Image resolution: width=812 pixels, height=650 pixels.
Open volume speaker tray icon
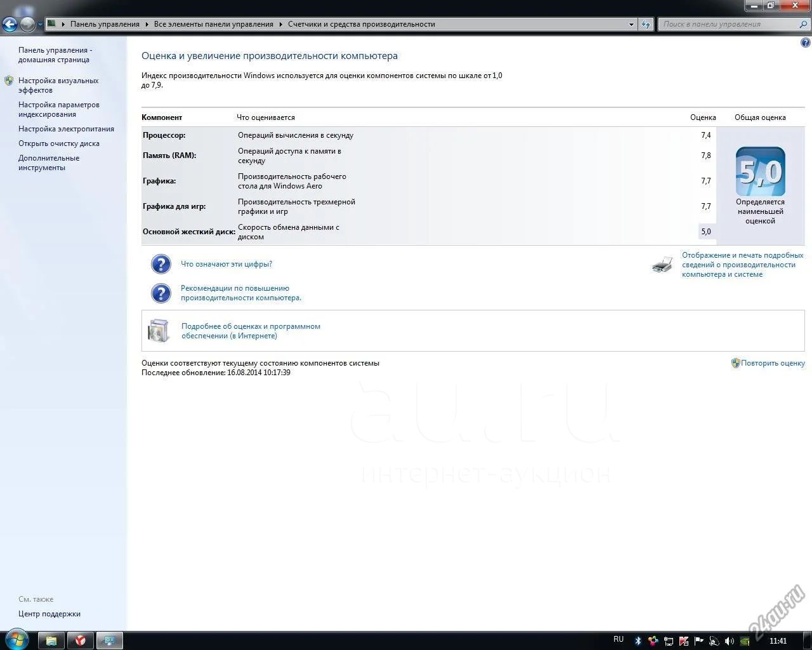(730, 641)
